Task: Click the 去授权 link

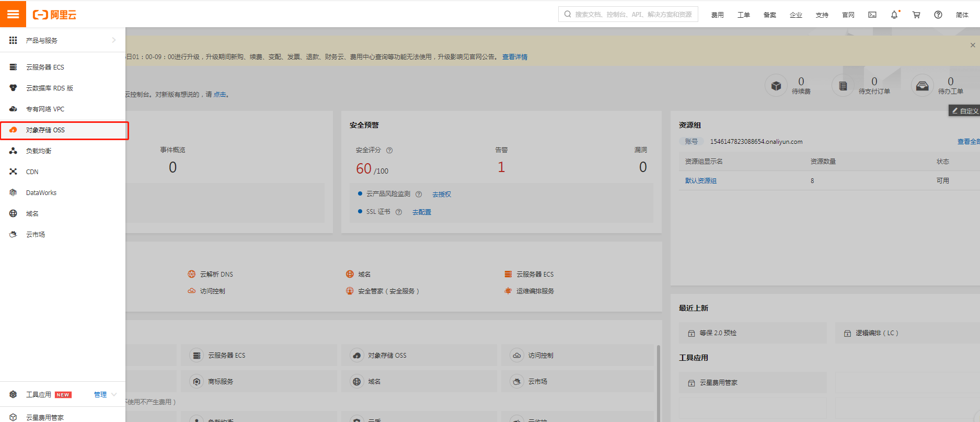Action: click(x=442, y=195)
